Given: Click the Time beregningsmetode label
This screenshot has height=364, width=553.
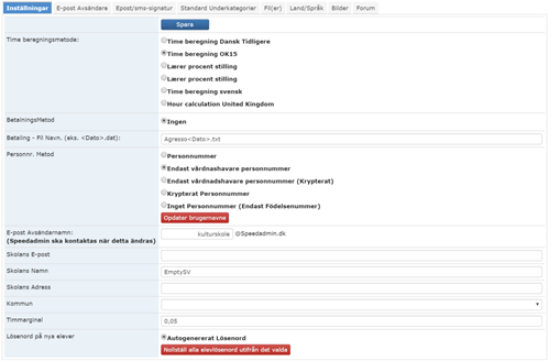Looking at the screenshot, I should point(43,40).
